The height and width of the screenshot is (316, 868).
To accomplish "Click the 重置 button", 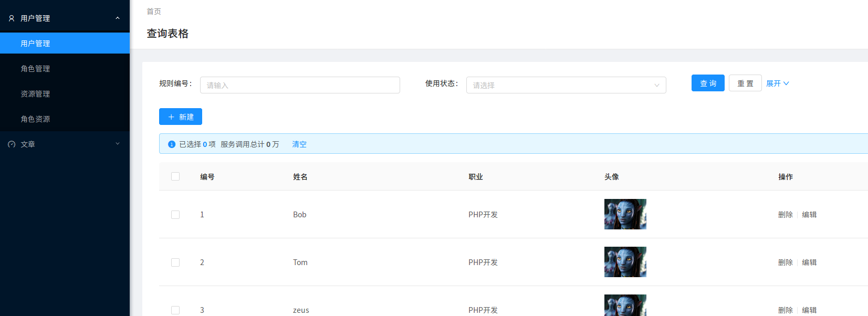I will pos(745,83).
